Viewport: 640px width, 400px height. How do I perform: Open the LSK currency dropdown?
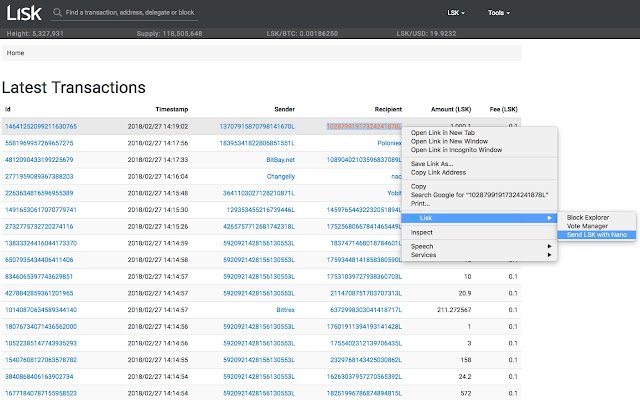click(456, 13)
